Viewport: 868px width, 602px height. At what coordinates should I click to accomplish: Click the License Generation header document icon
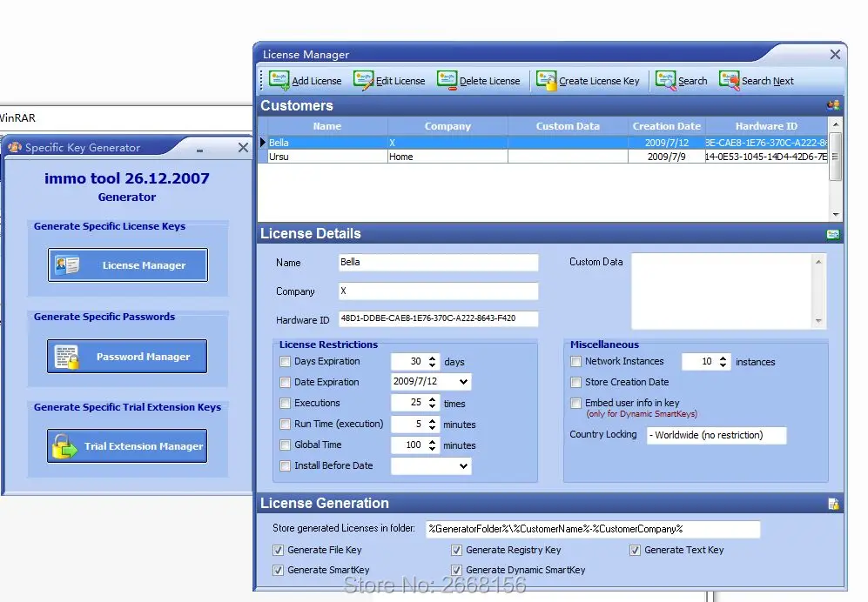tap(834, 504)
